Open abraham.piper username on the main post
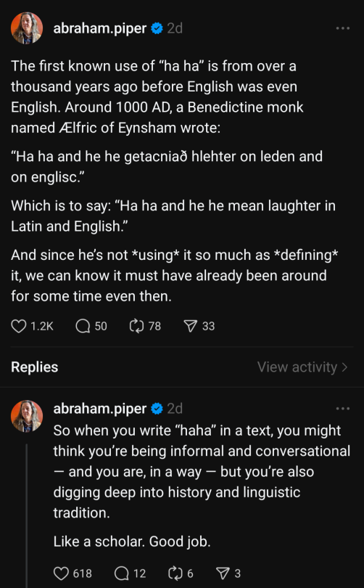Viewport: 364px width, 588px height. pyautogui.click(x=99, y=28)
